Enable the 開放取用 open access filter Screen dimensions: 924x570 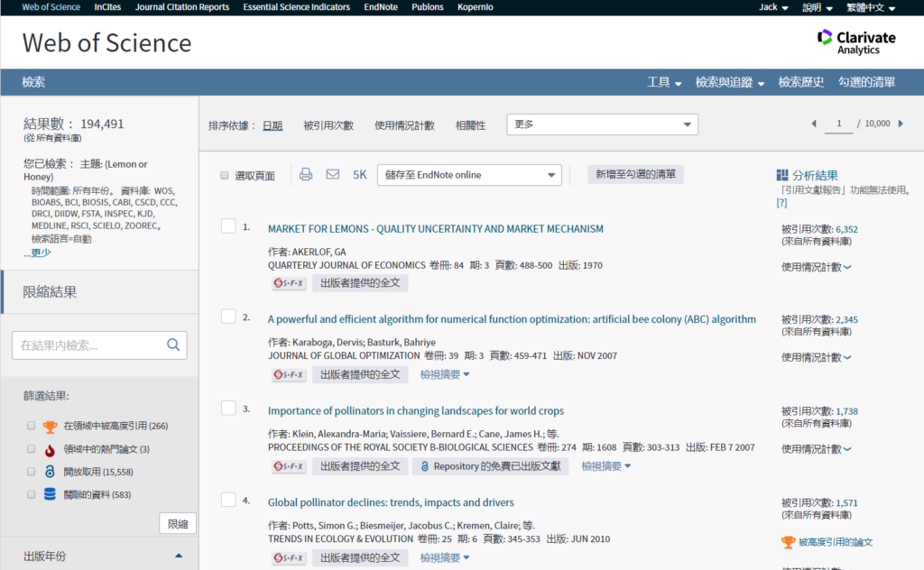(x=31, y=472)
